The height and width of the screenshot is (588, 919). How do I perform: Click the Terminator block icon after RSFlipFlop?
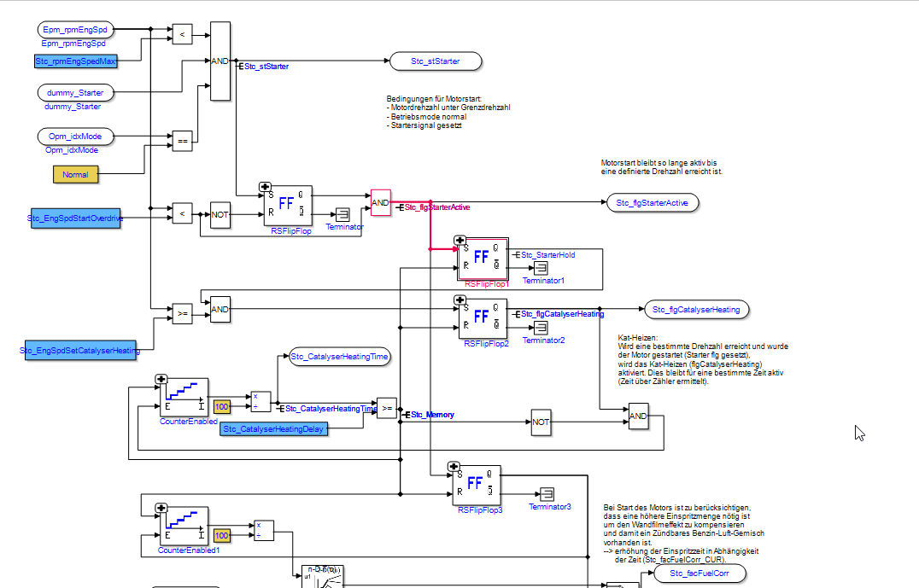(342, 213)
